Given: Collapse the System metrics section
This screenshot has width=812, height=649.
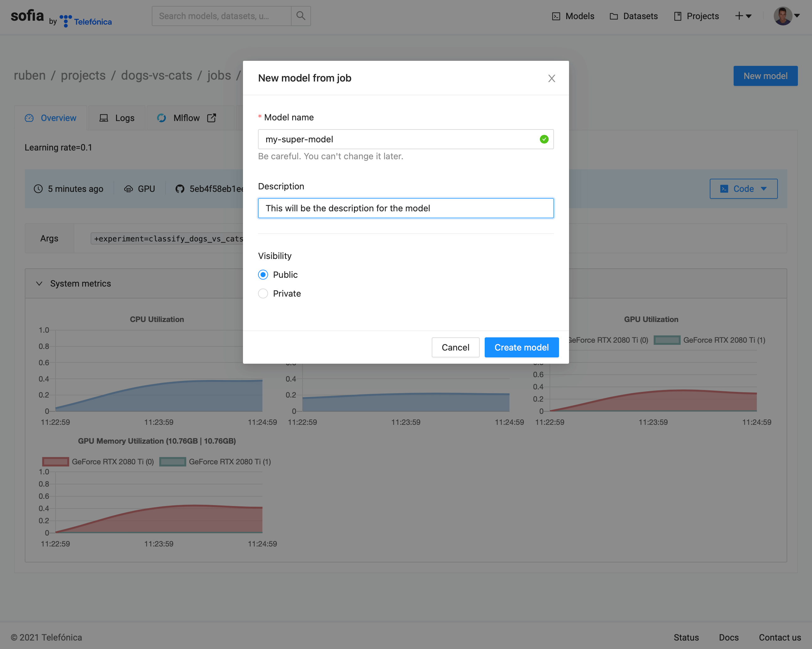Looking at the screenshot, I should coord(40,283).
